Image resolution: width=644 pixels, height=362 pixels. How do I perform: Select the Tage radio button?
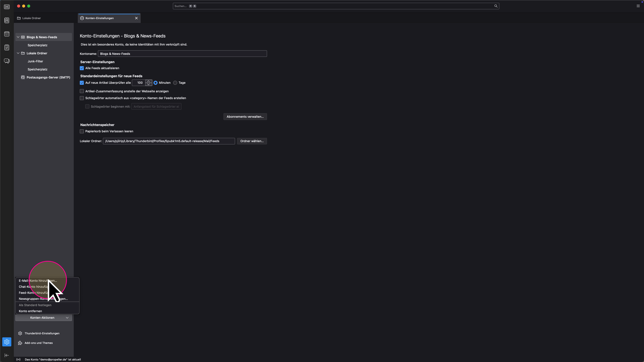(175, 83)
